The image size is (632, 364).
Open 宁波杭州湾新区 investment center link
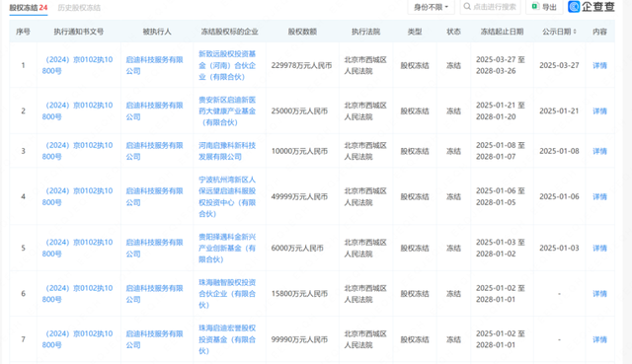click(x=227, y=196)
